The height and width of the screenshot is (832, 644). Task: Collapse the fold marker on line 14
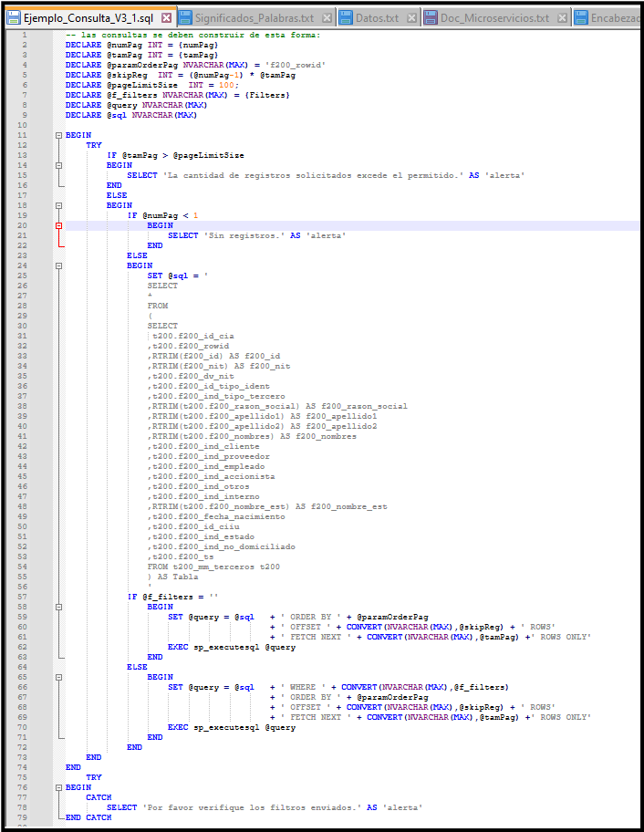tap(59, 165)
